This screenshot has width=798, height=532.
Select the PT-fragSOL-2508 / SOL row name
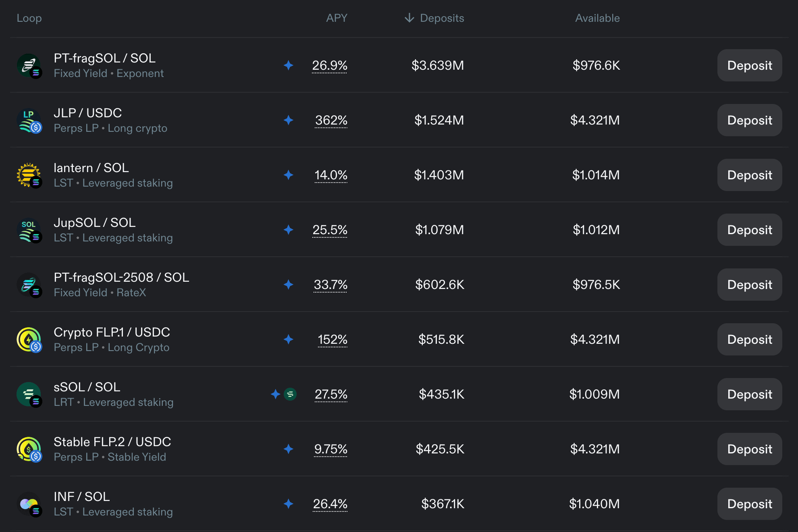121,278
